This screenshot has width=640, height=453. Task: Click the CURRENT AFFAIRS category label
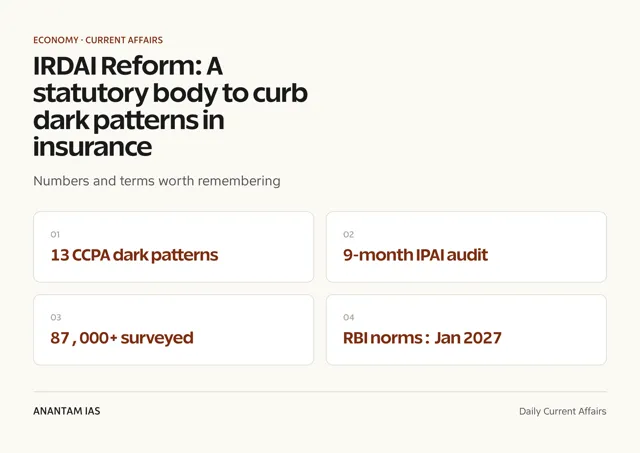click(x=124, y=40)
